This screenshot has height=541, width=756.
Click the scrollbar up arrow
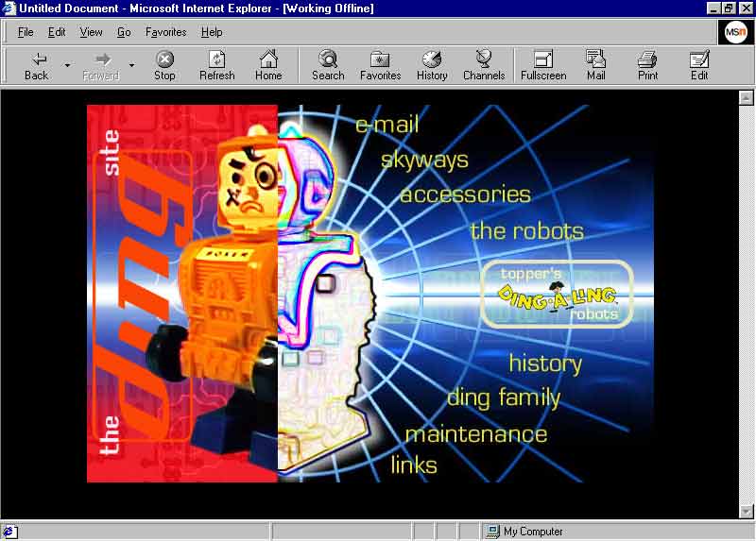point(746,98)
